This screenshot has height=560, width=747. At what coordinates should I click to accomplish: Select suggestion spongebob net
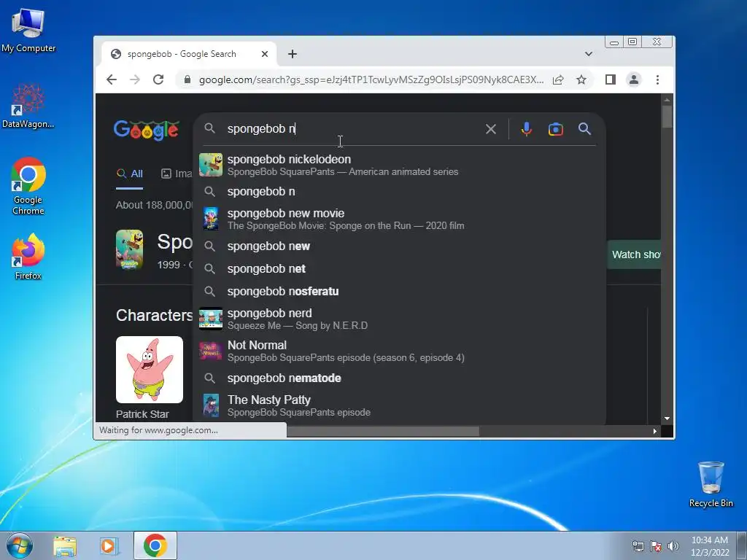[x=399, y=268]
